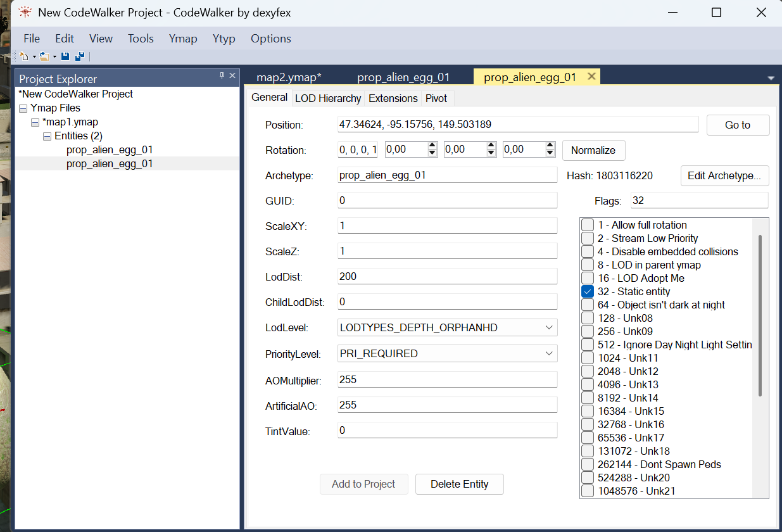
Task: Click into the LodDist input field
Action: 447,277
